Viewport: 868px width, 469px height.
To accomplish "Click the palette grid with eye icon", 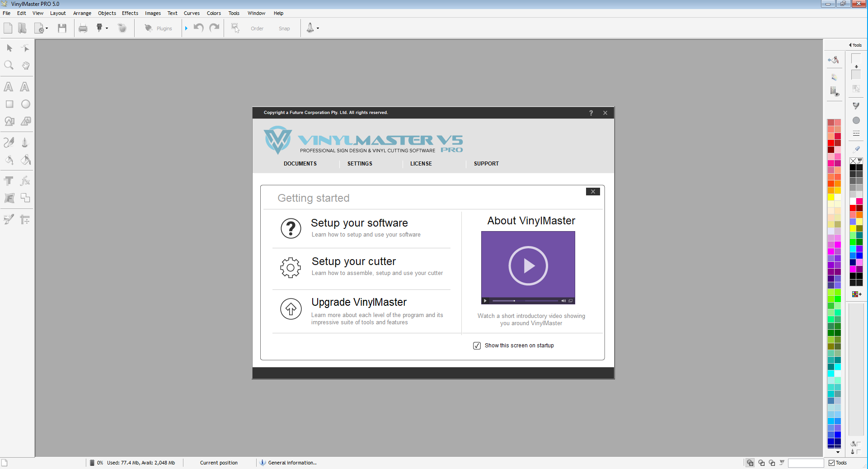I will tap(835, 92).
